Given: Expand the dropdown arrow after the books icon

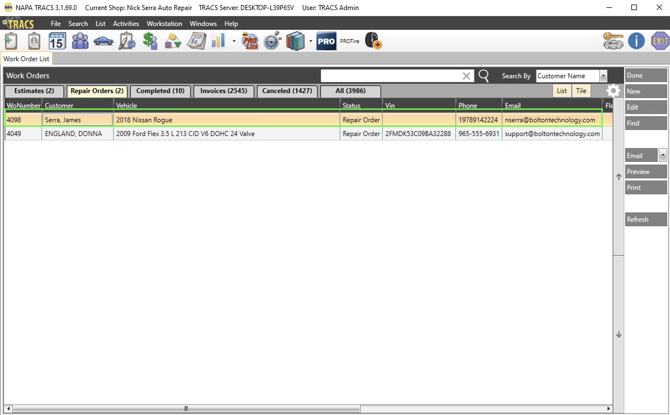Looking at the screenshot, I should 311,41.
